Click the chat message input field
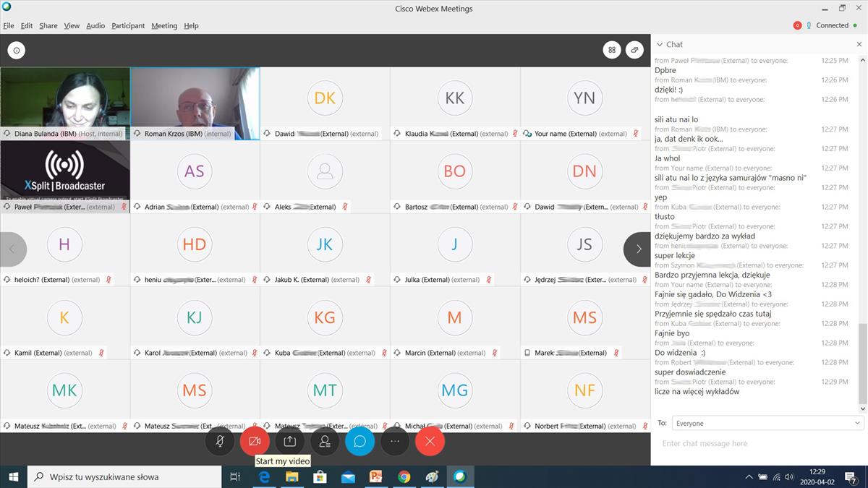This screenshot has height=488, width=868. coord(759,443)
